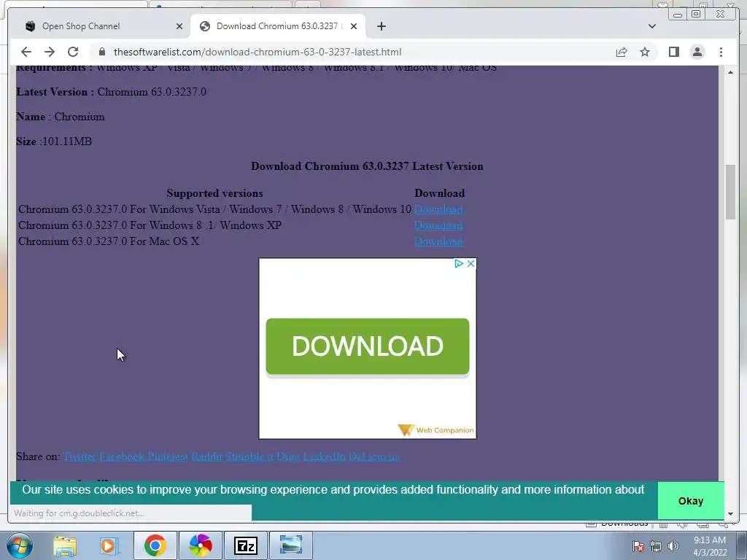Go back to the previous page

[x=26, y=52]
